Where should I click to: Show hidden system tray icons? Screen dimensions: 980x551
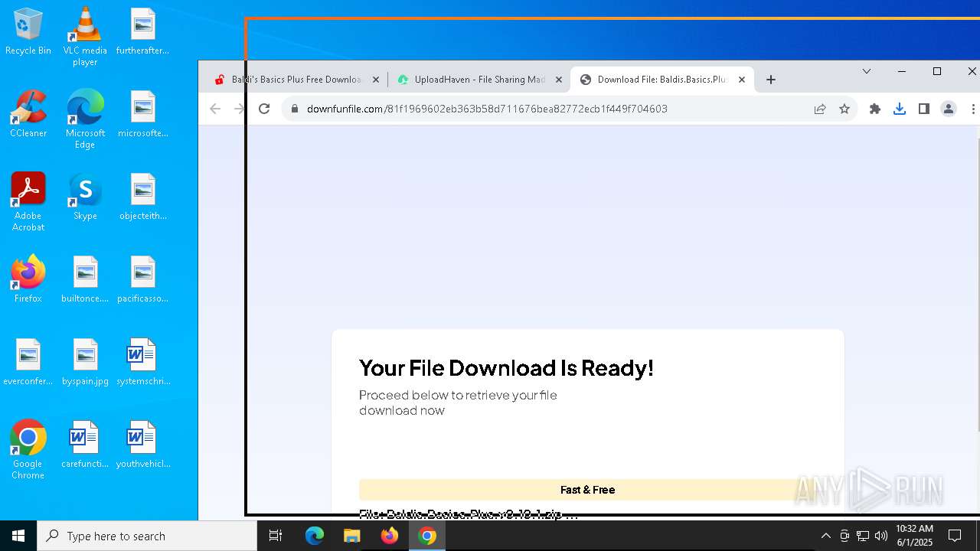(825, 536)
